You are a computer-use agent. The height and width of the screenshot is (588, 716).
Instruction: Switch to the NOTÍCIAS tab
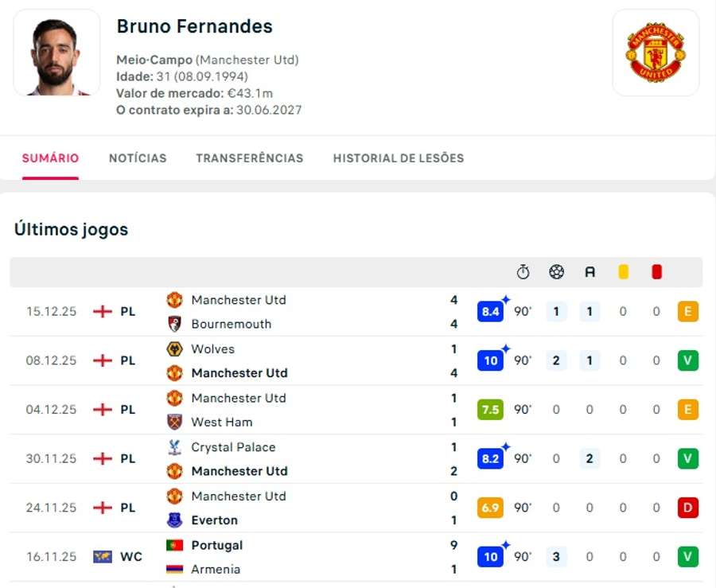coord(138,158)
